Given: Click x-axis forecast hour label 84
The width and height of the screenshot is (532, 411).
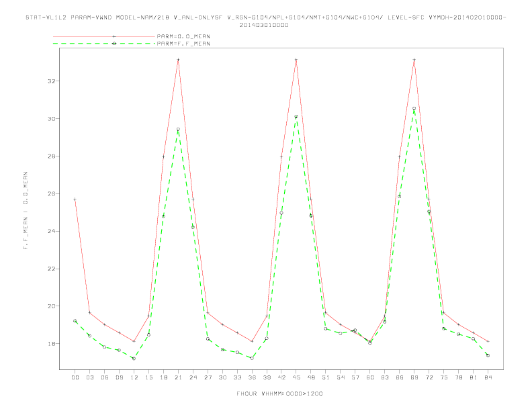Looking at the screenshot, I should (488, 377).
